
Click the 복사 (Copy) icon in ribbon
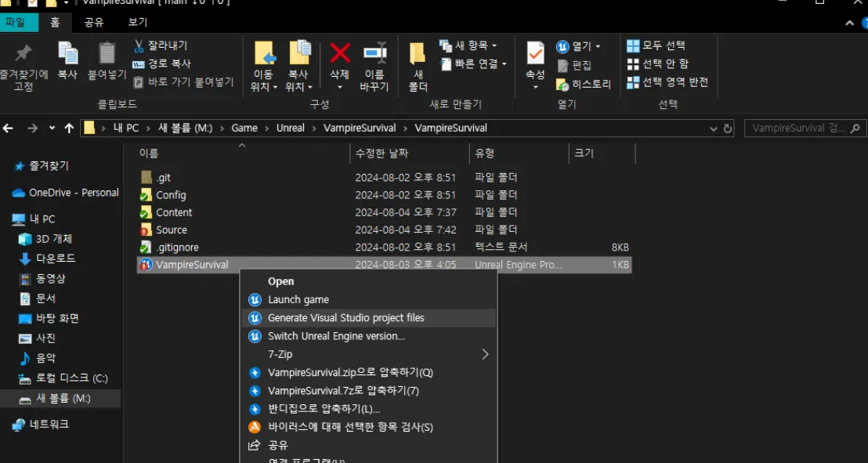(x=67, y=53)
